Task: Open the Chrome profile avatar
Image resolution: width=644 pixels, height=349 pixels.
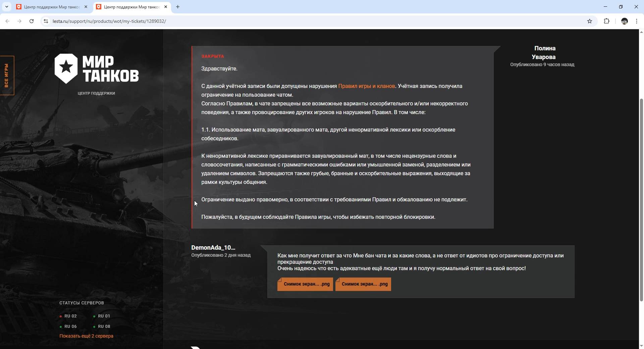Action: tap(625, 21)
